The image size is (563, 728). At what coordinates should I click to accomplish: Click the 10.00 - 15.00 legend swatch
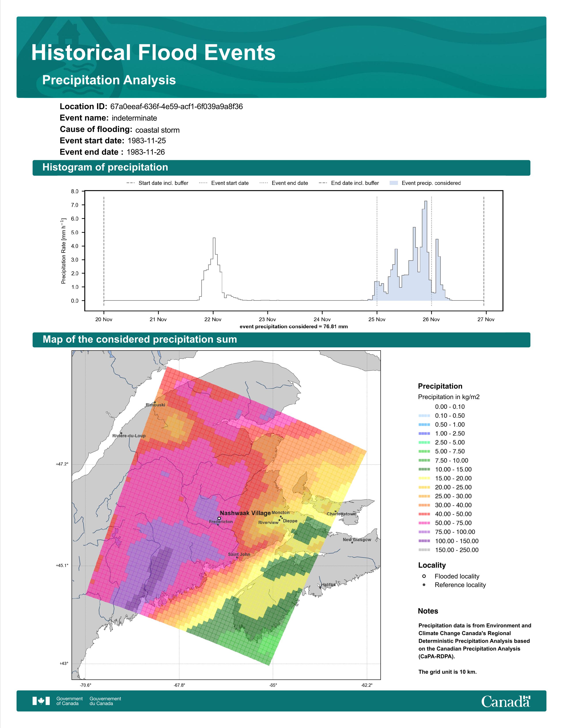pos(424,469)
